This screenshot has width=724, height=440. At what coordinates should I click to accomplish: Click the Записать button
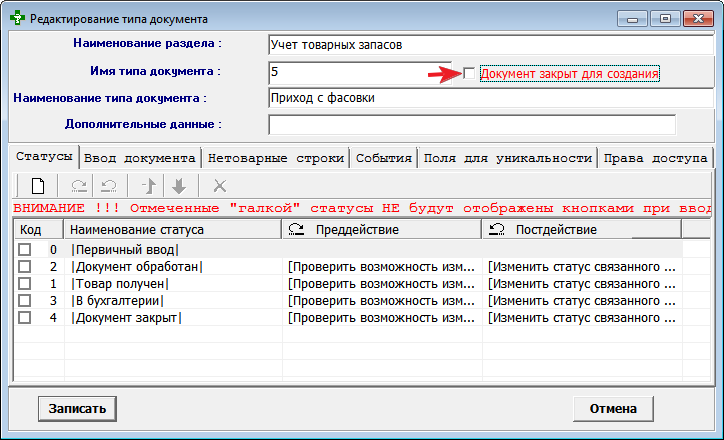tap(77, 409)
